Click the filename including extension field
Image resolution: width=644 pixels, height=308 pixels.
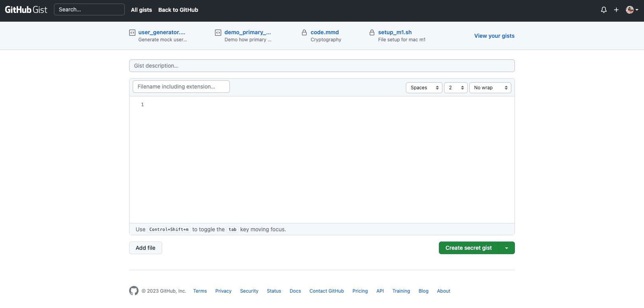(x=181, y=87)
